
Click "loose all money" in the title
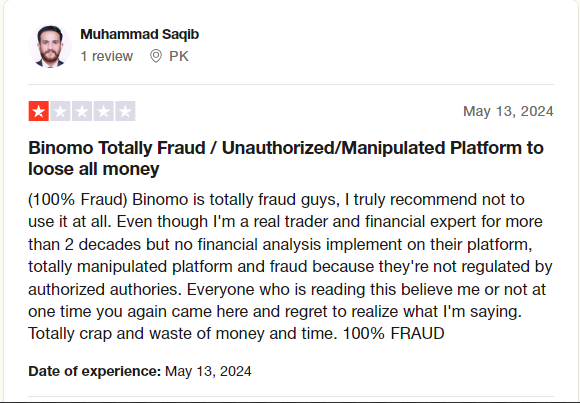point(94,169)
